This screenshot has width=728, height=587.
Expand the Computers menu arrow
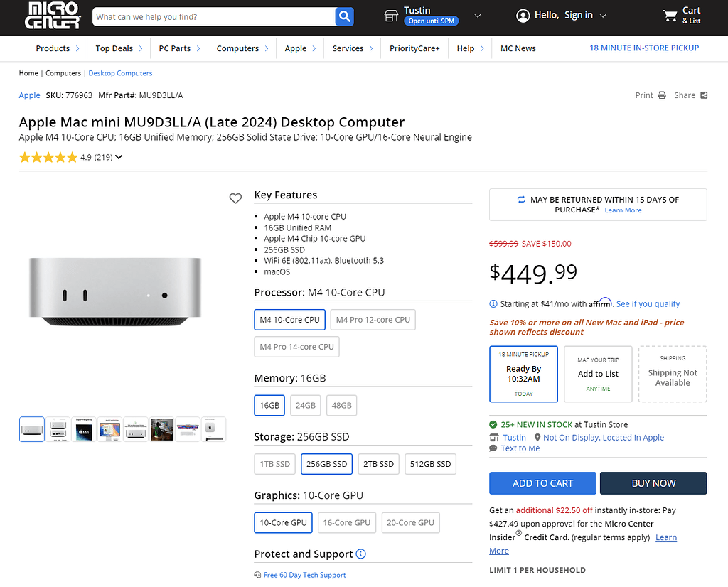click(x=267, y=48)
